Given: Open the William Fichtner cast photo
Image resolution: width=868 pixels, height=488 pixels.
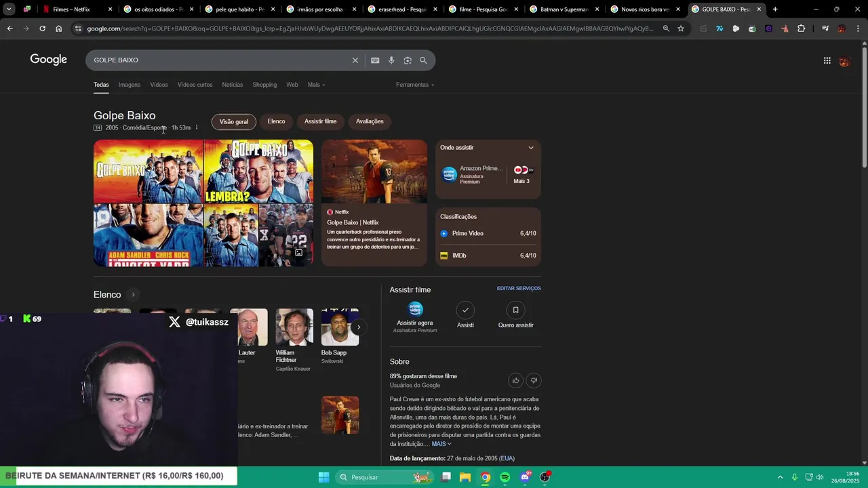Looking at the screenshot, I should click(294, 327).
